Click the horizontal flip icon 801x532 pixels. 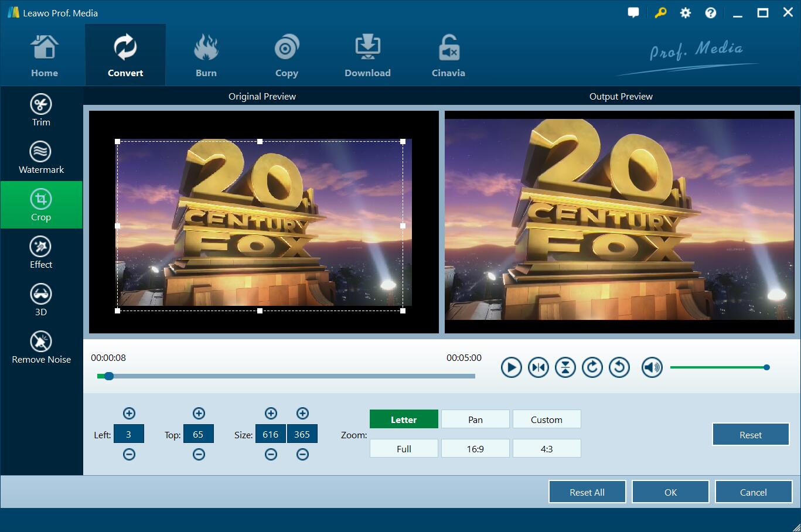coord(538,367)
